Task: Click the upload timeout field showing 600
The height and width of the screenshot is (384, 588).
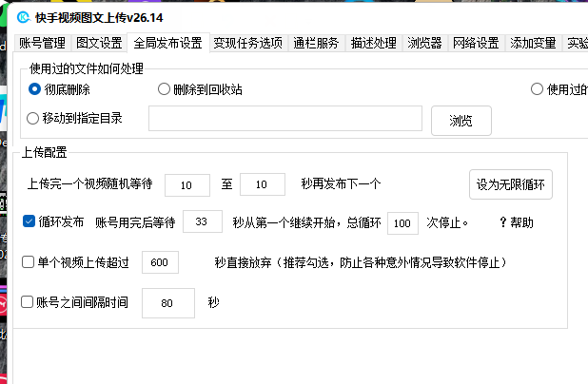Action: coord(160,262)
